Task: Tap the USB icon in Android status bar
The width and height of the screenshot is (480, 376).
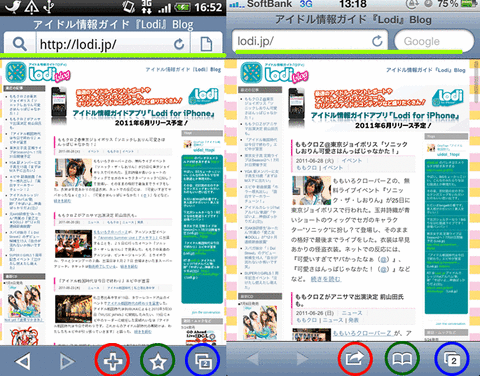Action: pyautogui.click(x=49, y=7)
